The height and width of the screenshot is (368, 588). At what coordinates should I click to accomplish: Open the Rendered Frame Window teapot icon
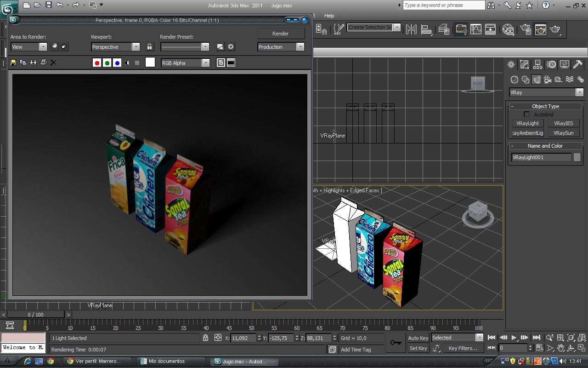click(x=540, y=29)
